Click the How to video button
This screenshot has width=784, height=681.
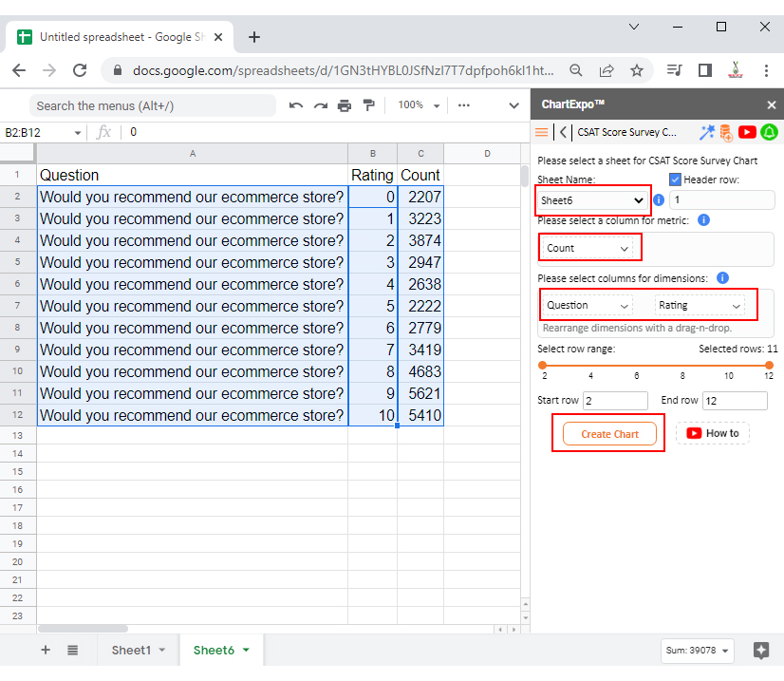point(713,433)
